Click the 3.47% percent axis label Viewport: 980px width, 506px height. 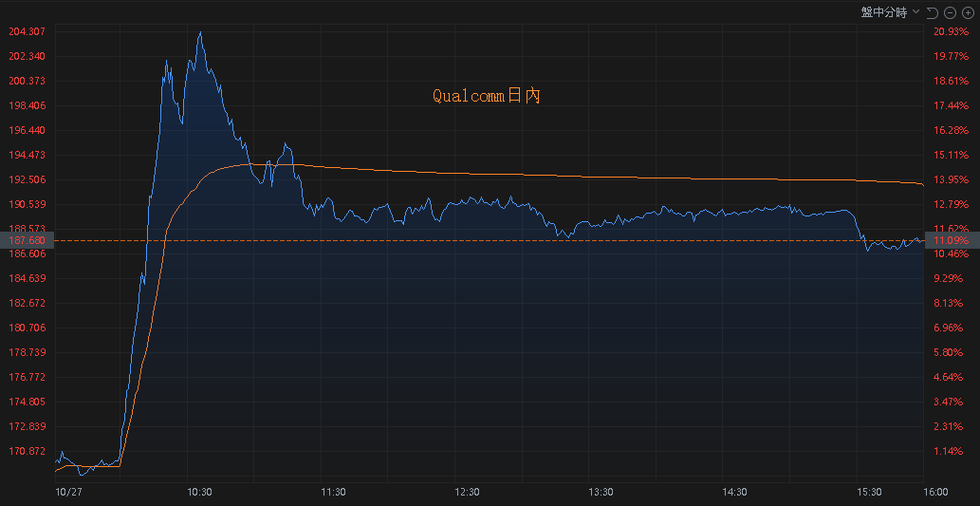948,402
